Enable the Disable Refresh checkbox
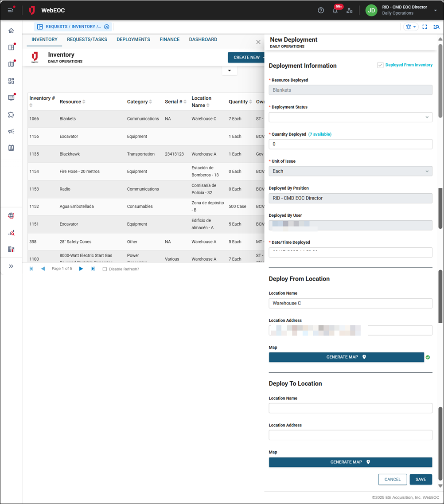The height and width of the screenshot is (504, 444). (104, 269)
